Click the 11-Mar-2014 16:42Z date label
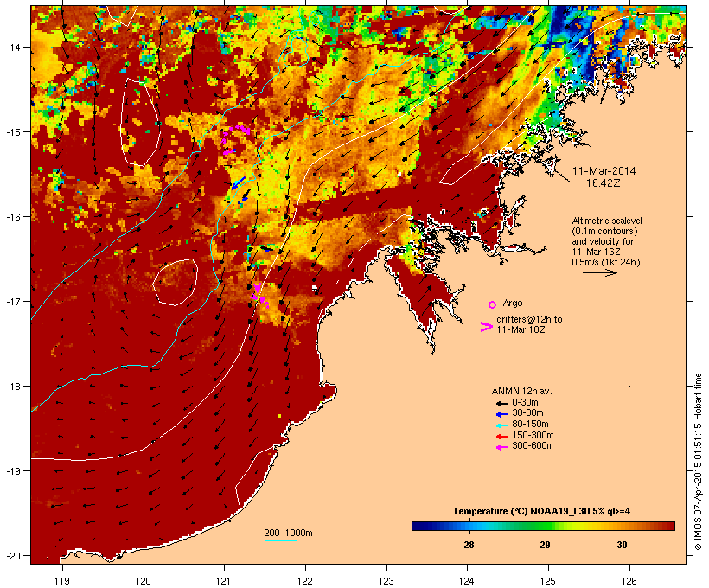709x588 pixels. coord(604,177)
